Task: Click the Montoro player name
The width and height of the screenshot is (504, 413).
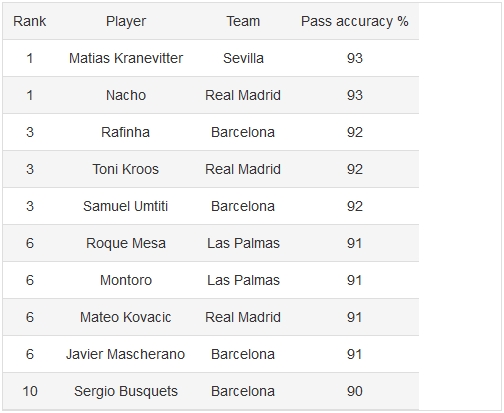Action: tap(126, 280)
